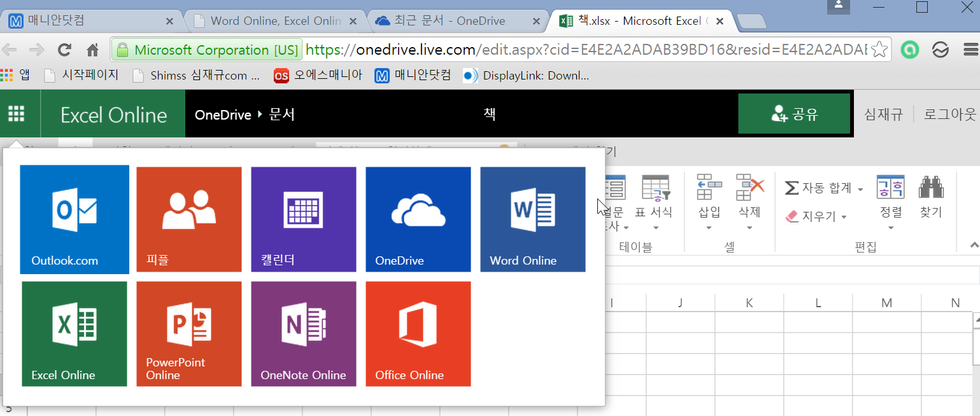Image resolution: width=980 pixels, height=416 pixels.
Task: Open the Office Online tile
Action: [418, 334]
